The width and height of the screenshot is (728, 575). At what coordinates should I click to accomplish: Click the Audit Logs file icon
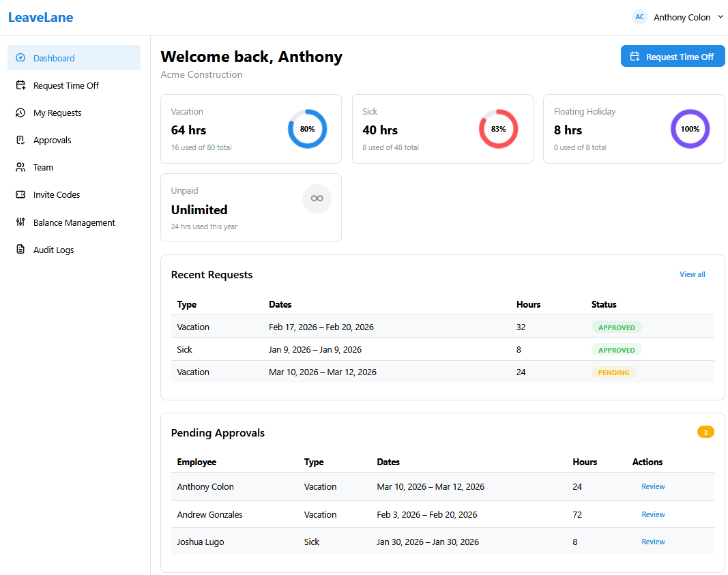[20, 249]
